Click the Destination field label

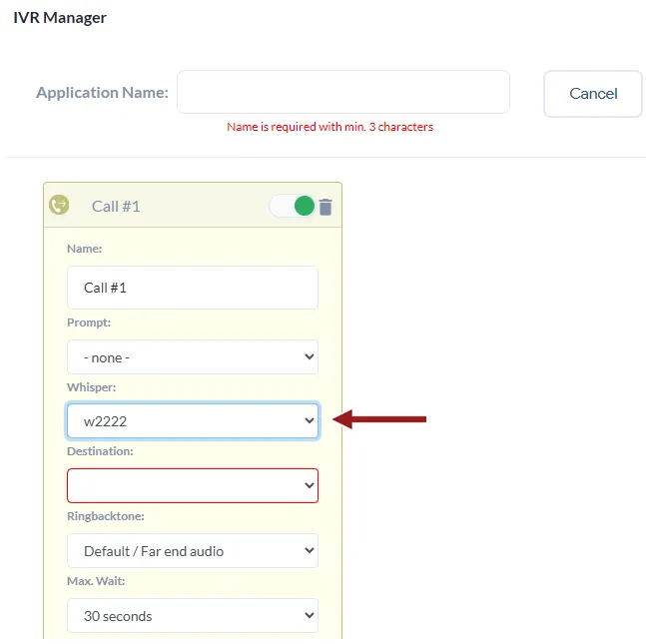pyautogui.click(x=100, y=451)
